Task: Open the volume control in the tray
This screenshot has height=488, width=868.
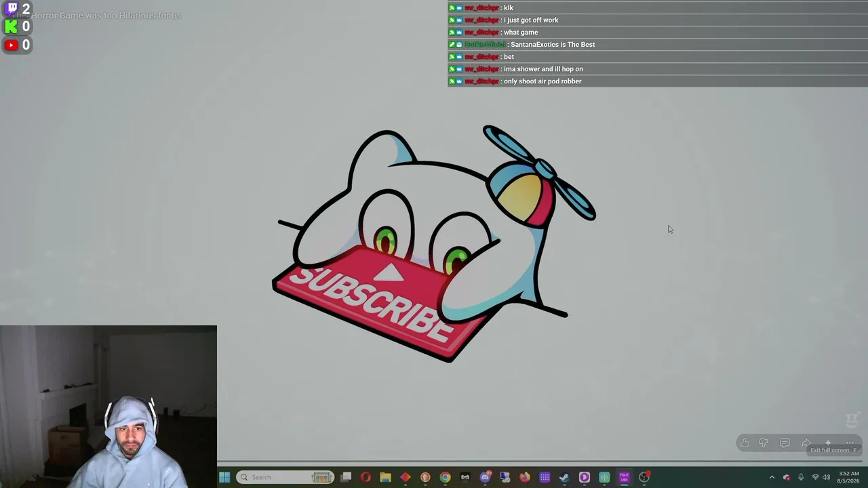Action: (826, 477)
